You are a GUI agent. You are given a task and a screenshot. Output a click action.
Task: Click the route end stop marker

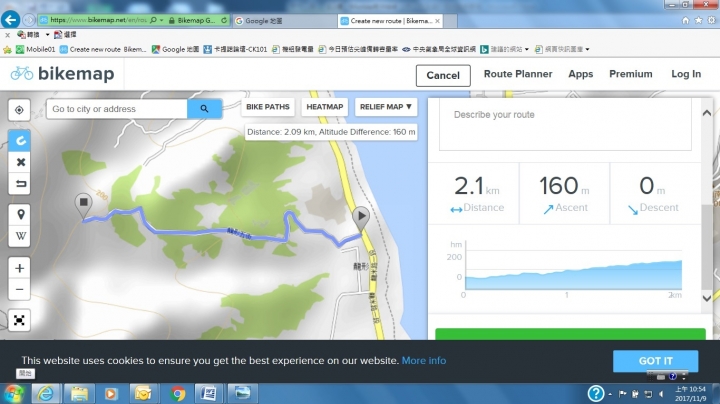(83, 206)
